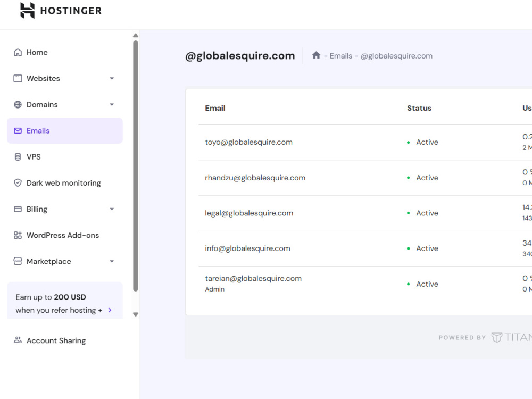This screenshot has height=399, width=532.
Task: Select info@globalesquire.com email row
Action: 365,248
